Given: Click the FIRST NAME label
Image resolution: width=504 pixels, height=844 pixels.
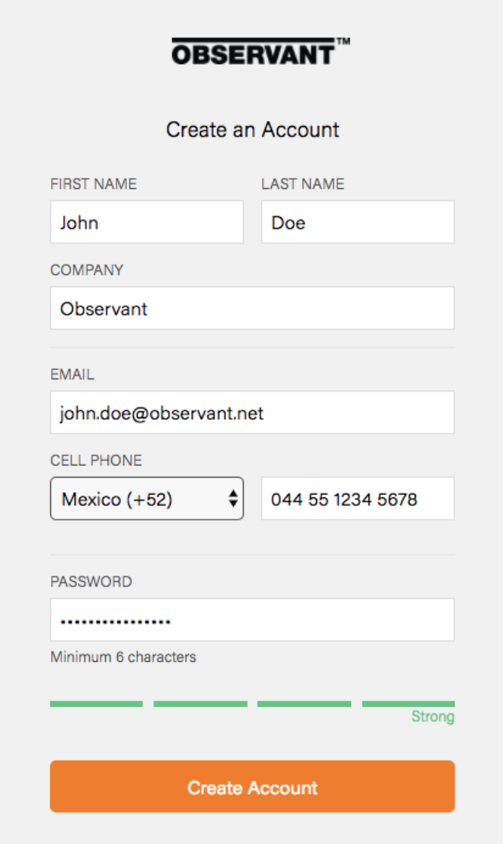Looking at the screenshot, I should click(x=94, y=184).
